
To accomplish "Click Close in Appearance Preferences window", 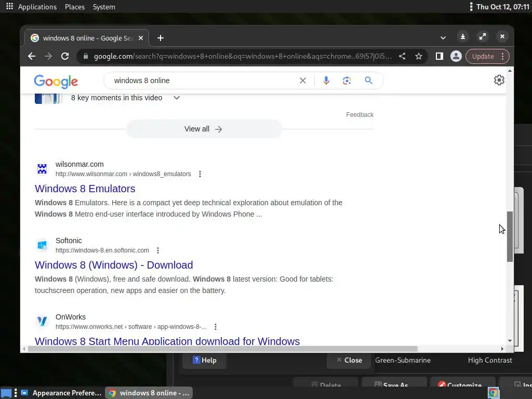I will (349, 361).
